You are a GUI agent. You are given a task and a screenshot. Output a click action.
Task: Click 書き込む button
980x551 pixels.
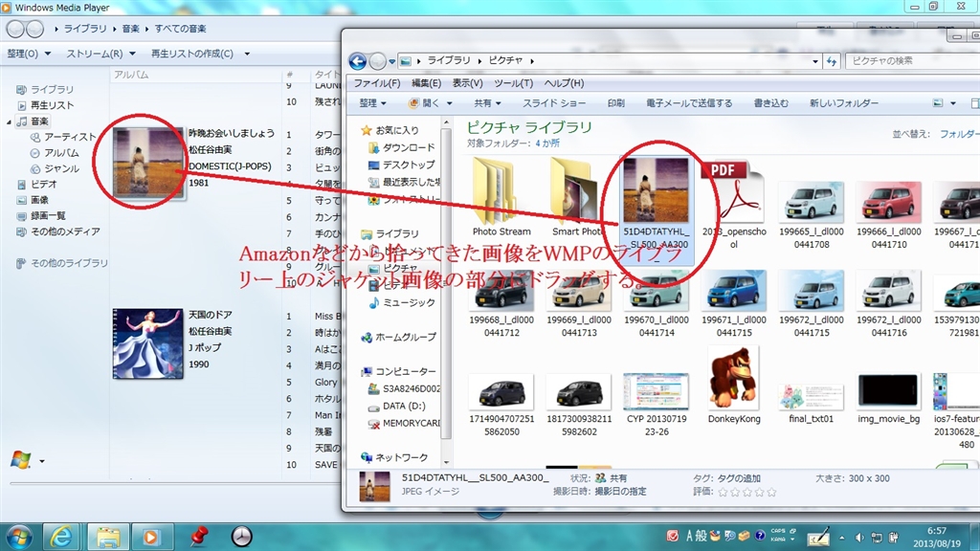coord(770,103)
